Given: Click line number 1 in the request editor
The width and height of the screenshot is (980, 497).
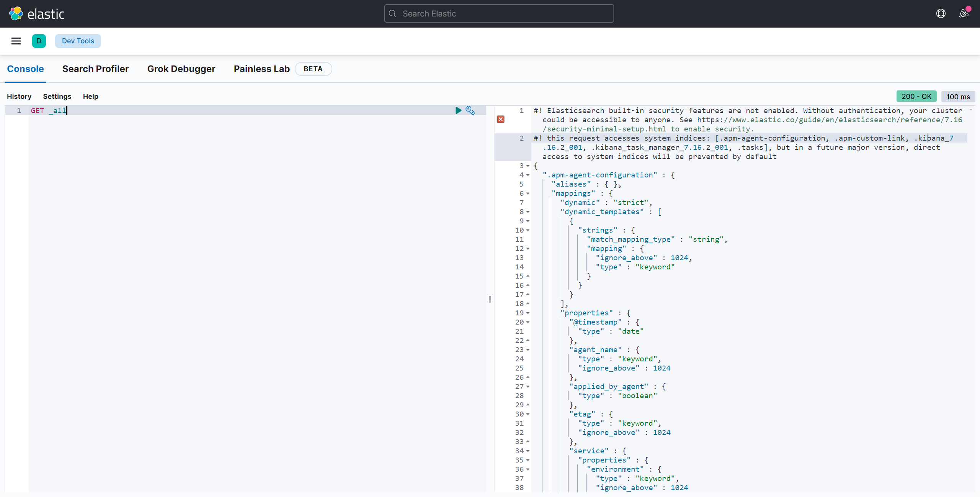Looking at the screenshot, I should pyautogui.click(x=19, y=111).
